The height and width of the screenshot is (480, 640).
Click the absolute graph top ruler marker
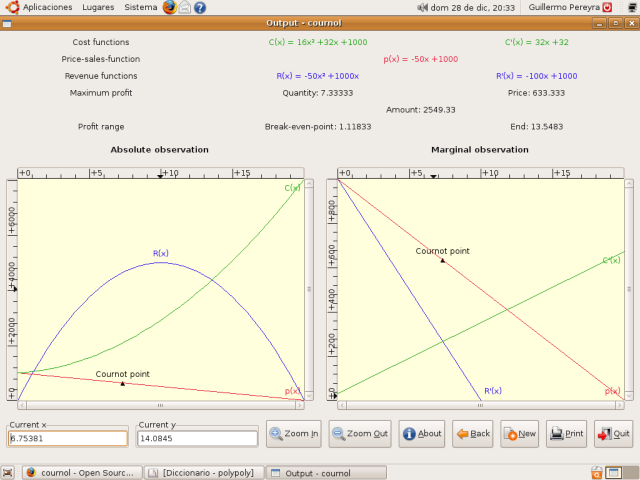point(160,176)
